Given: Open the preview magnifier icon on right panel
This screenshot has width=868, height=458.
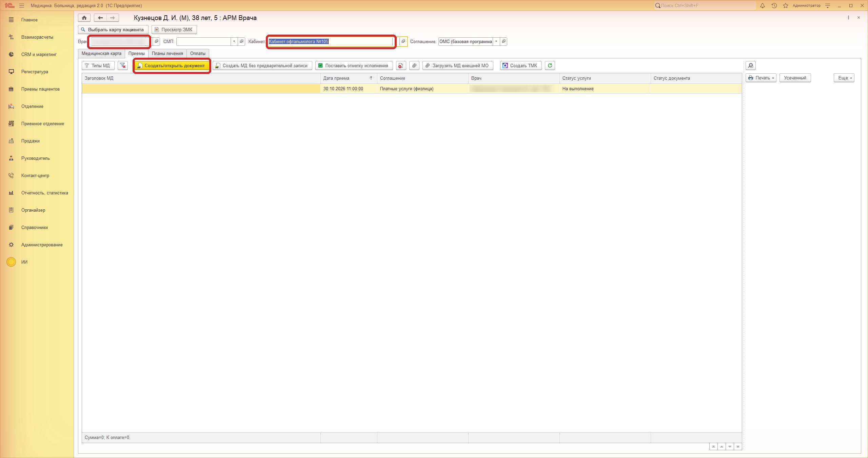Looking at the screenshot, I should [x=751, y=65].
